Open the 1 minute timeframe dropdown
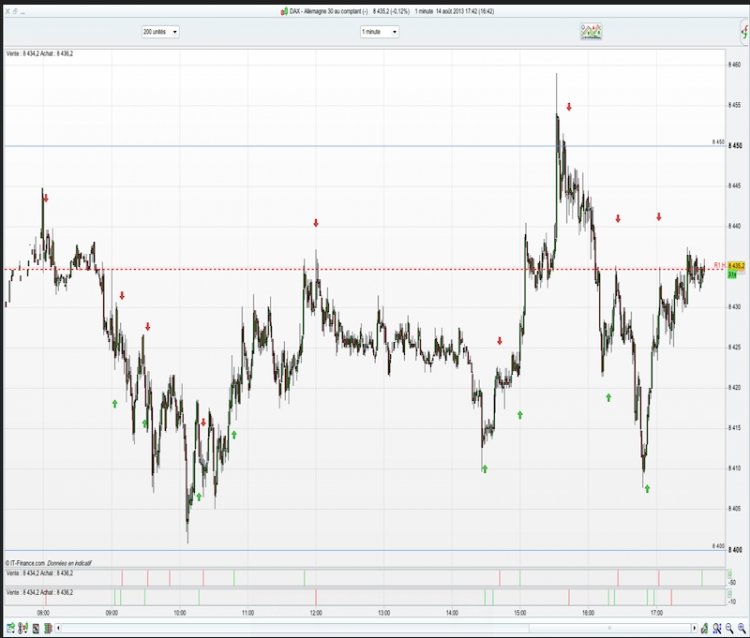 tap(379, 32)
